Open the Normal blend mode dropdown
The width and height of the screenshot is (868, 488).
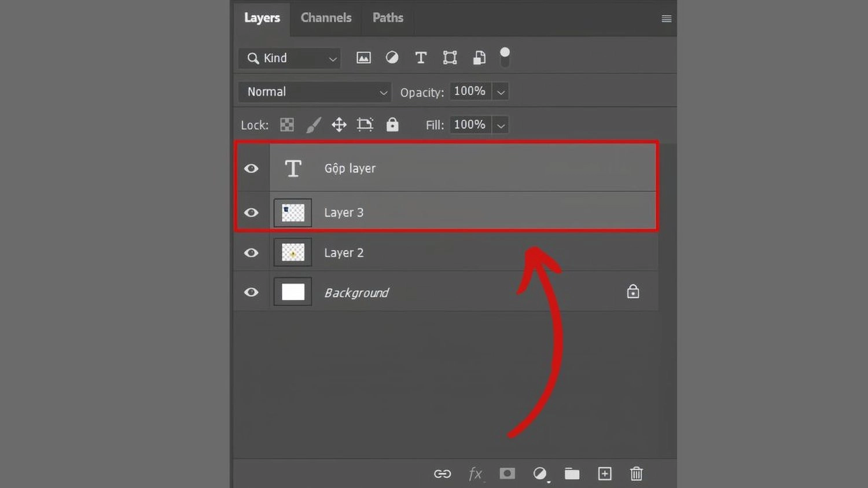[315, 92]
